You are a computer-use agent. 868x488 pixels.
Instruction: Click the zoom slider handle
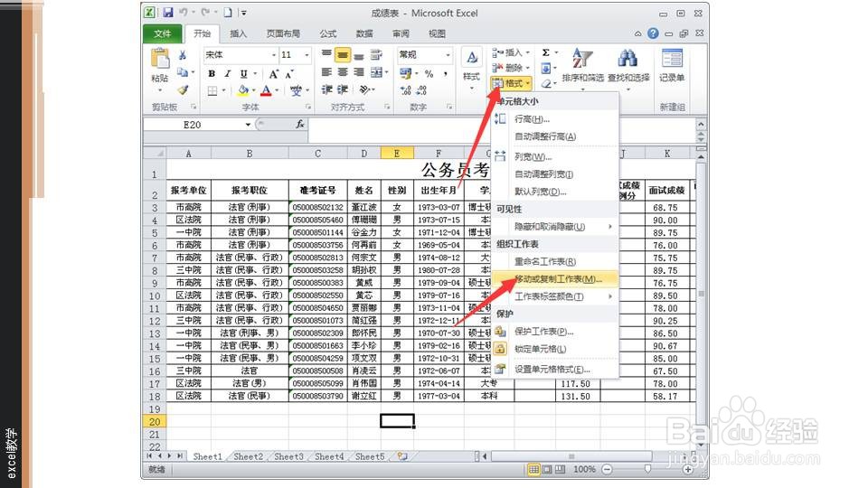click(x=647, y=469)
